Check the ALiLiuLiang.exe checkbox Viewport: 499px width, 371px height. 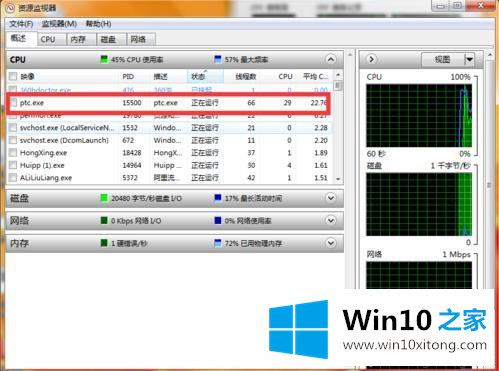point(13,178)
